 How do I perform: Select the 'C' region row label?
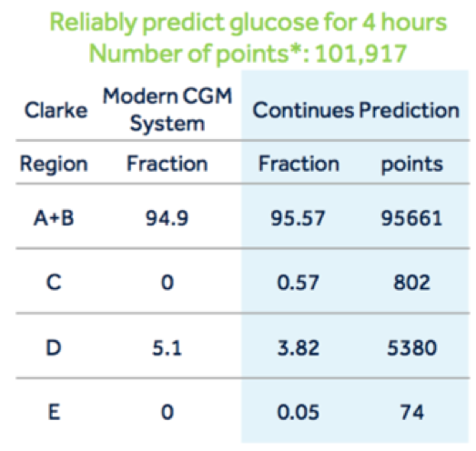[x=54, y=283]
